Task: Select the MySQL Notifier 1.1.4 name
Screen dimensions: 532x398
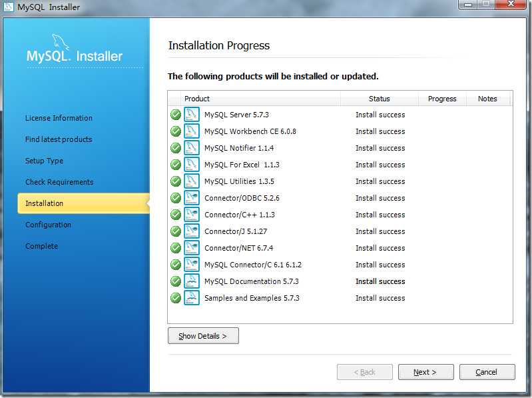Action: [239, 148]
